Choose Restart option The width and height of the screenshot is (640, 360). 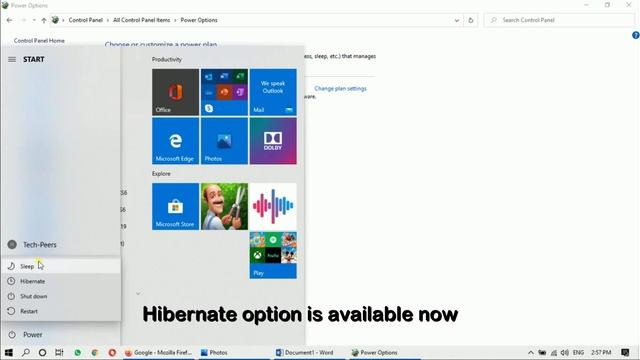(61, 311)
